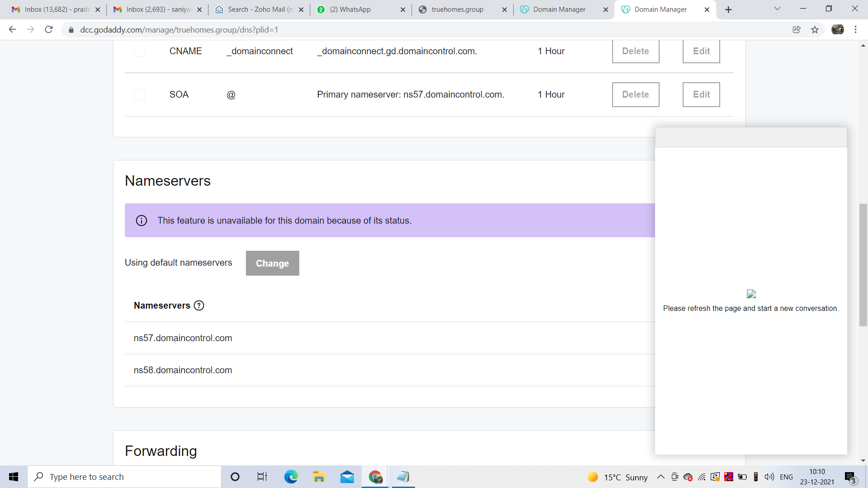Open Microsoft Edge from taskbar
Image resolution: width=868 pixels, height=488 pixels.
click(291, 477)
